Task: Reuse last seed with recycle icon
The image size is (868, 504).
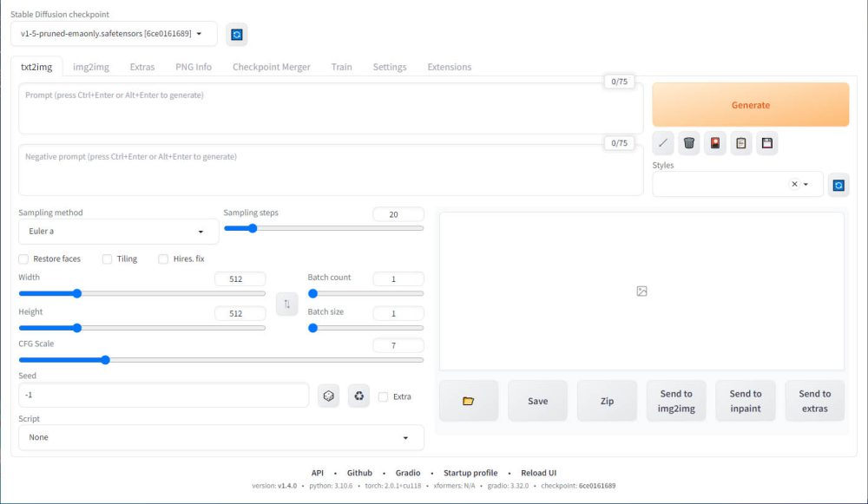Action: pyautogui.click(x=359, y=396)
